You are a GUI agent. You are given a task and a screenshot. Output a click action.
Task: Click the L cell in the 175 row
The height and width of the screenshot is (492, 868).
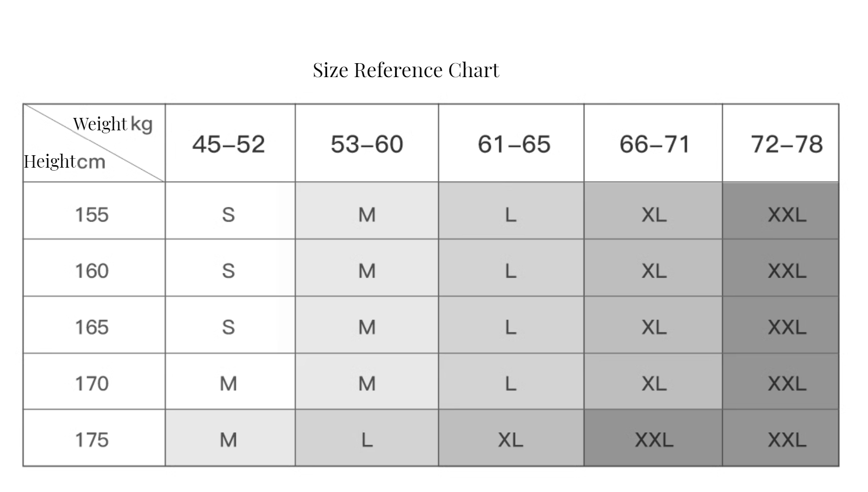click(x=367, y=438)
